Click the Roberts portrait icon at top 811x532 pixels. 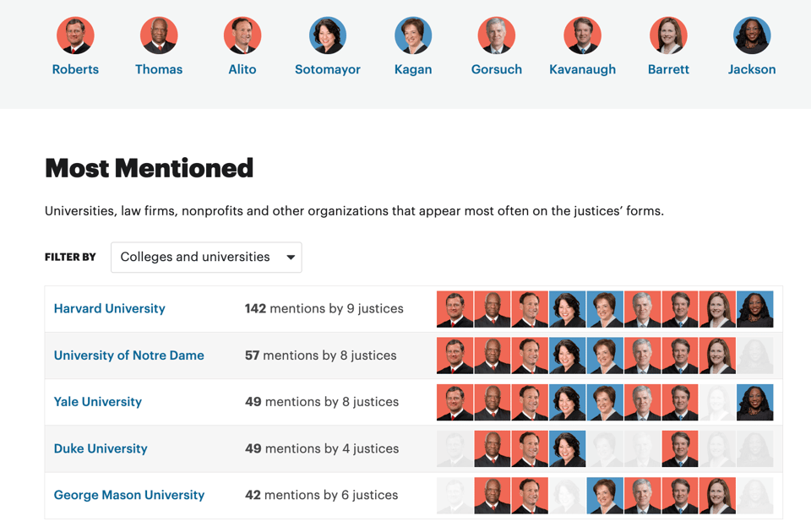[75, 35]
